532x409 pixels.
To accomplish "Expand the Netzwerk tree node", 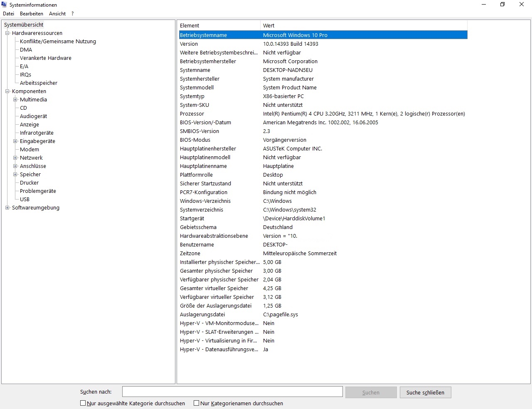I will [x=15, y=158].
